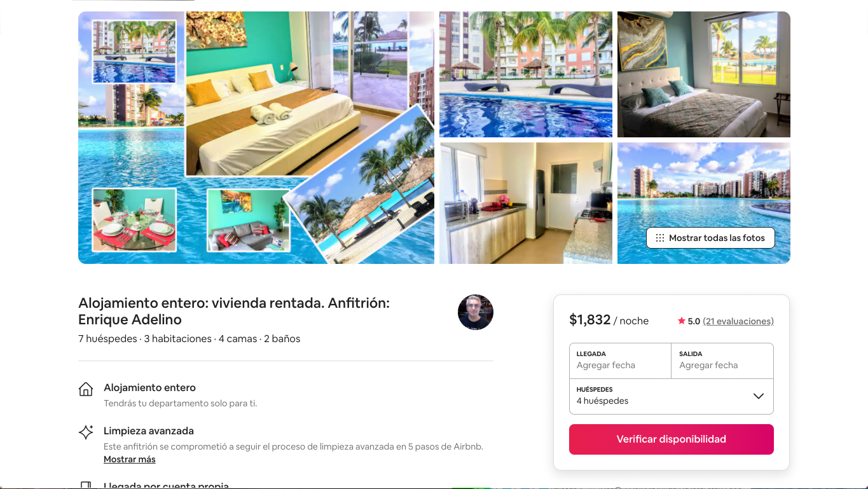The height and width of the screenshot is (489, 868).
Task: Click Mostrar más under Limpieza avanzada
Action: 130,459
